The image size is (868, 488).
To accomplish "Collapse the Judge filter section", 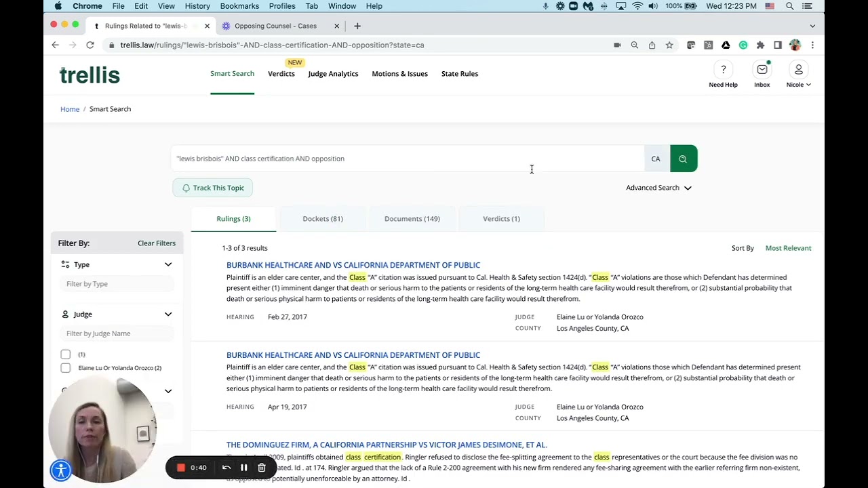I will [x=168, y=314].
